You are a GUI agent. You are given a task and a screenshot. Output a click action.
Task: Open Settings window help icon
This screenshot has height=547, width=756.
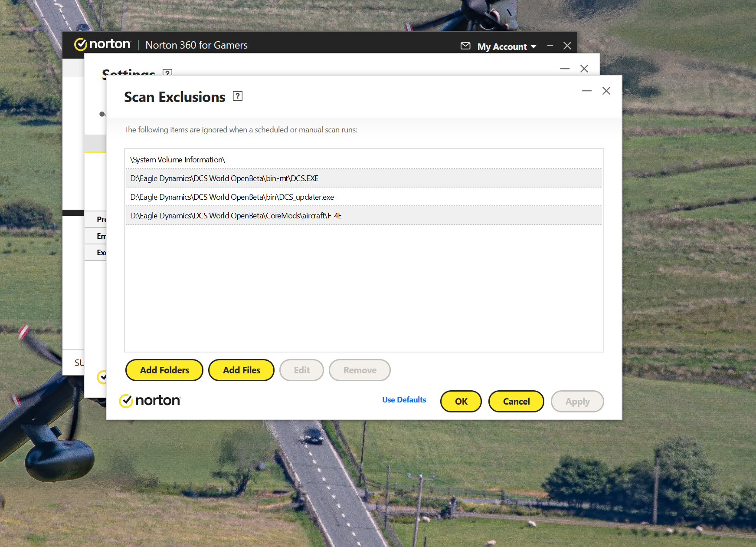(167, 72)
